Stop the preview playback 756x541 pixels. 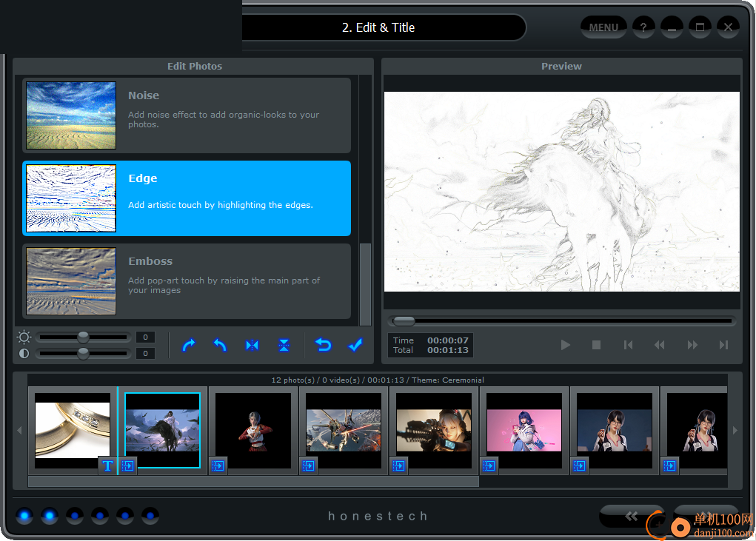tap(596, 345)
